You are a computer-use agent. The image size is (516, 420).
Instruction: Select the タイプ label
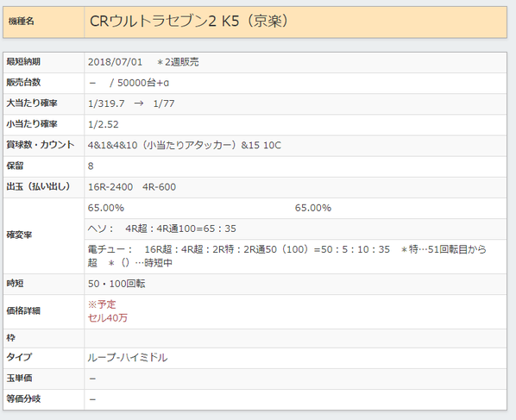pos(19,357)
